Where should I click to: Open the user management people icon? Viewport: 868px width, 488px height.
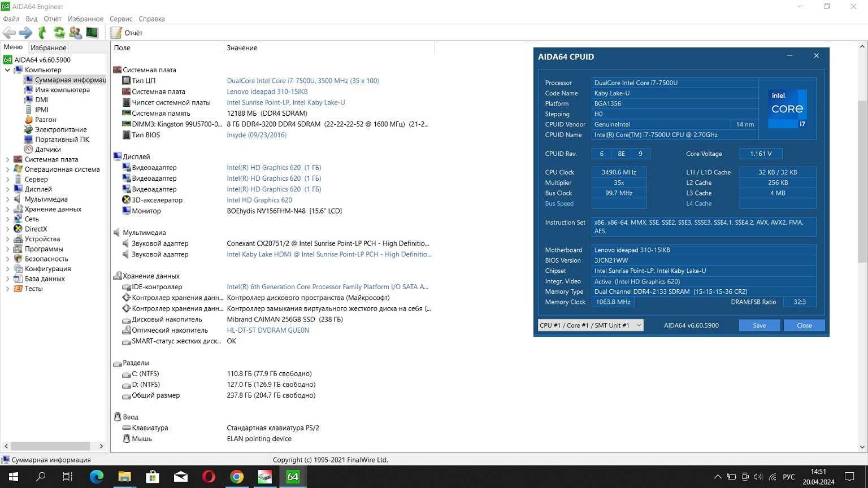(75, 33)
